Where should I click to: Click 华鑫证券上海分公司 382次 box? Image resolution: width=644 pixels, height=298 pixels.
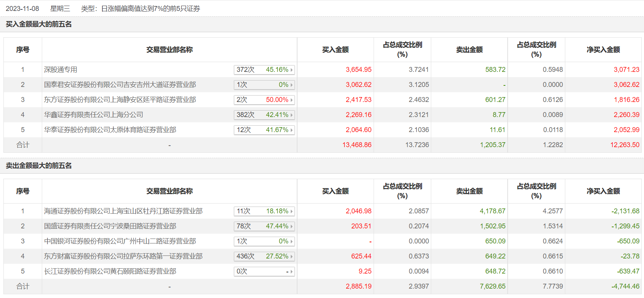[x=264, y=115]
